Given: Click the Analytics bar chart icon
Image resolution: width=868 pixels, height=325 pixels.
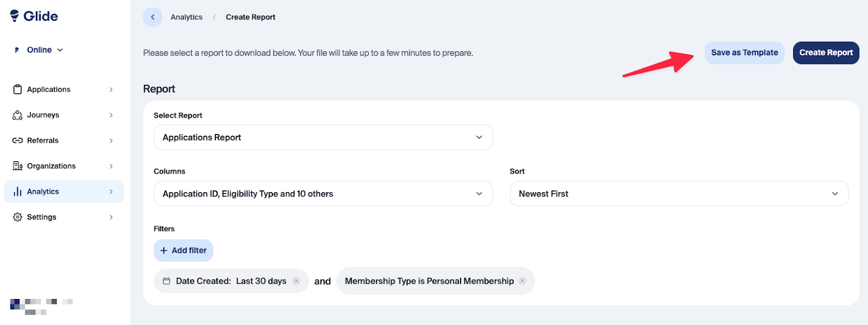Looking at the screenshot, I should click(17, 192).
